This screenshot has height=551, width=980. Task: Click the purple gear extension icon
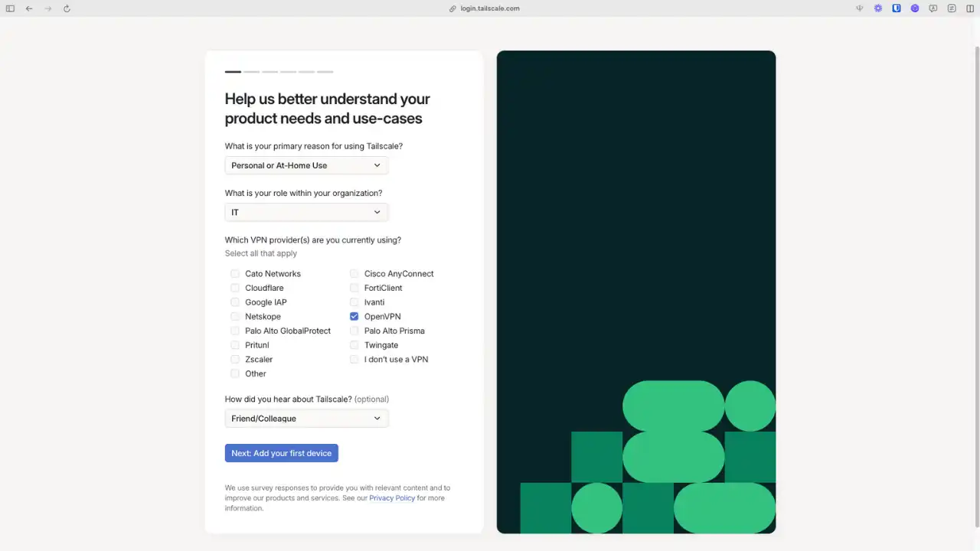click(x=878, y=8)
